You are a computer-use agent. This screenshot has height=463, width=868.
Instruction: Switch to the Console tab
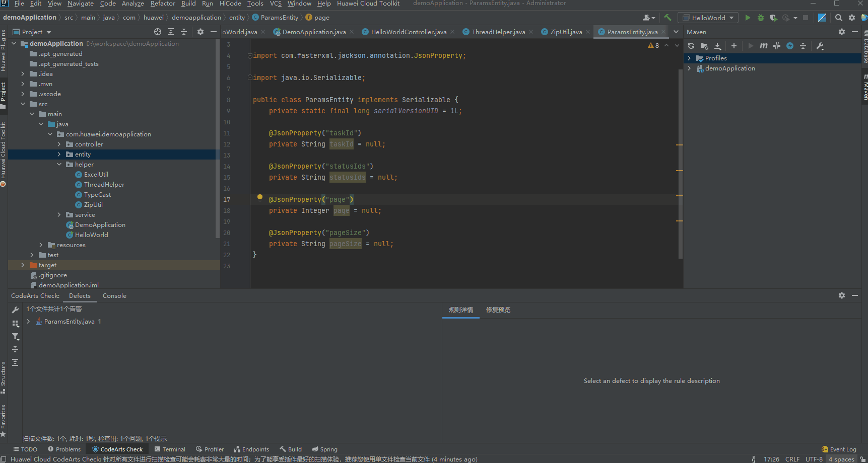114,296
